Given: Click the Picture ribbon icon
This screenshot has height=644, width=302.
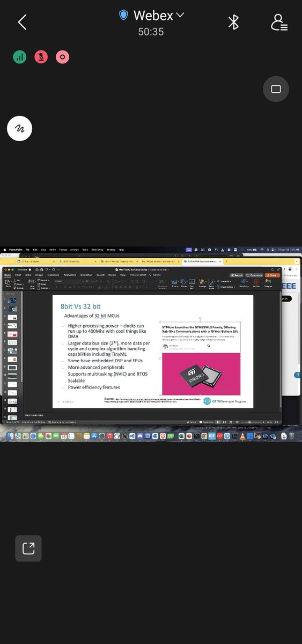Looking at the screenshot, I should tap(175, 283).
